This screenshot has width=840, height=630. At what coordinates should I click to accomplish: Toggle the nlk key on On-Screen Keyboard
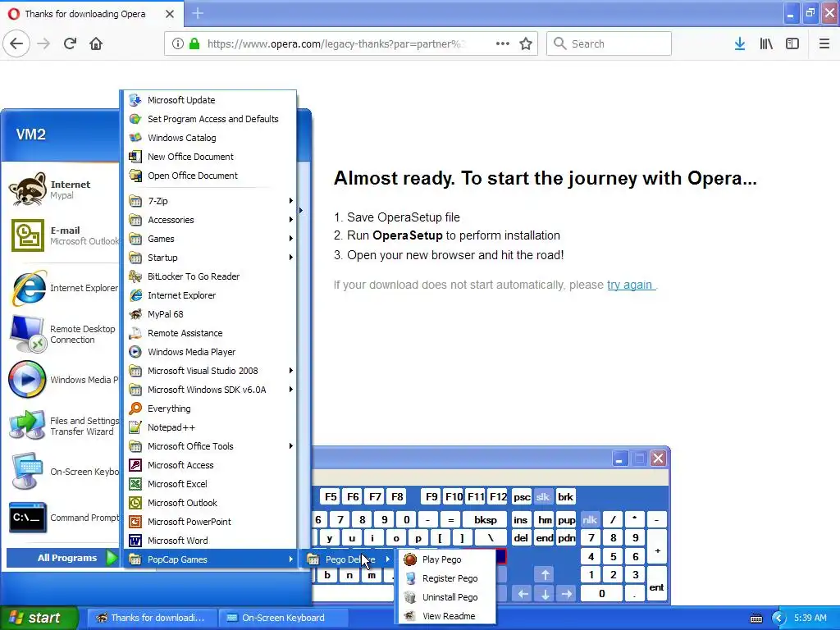590,519
